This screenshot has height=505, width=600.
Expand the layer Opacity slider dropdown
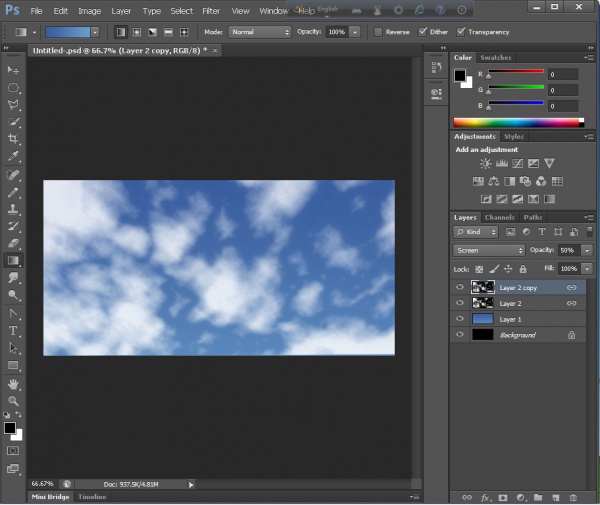tap(586, 250)
